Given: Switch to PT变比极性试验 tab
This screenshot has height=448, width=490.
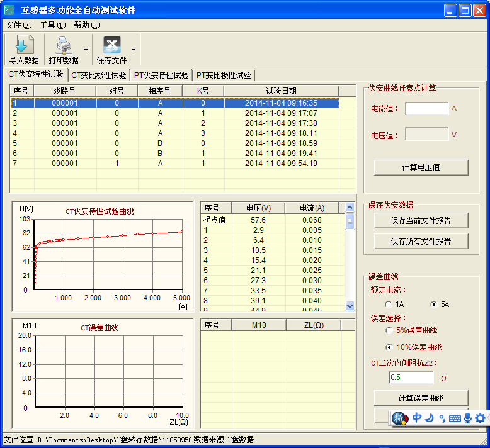Looking at the screenshot, I should tap(224, 76).
